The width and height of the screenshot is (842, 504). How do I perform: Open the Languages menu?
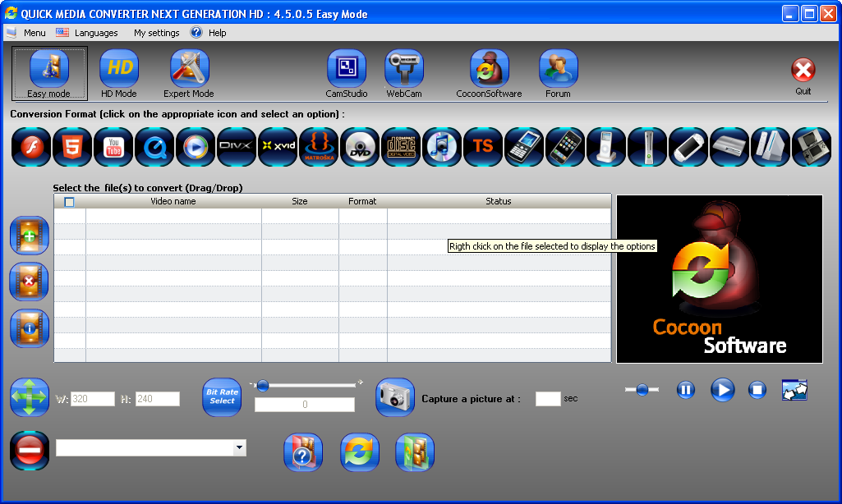95,33
